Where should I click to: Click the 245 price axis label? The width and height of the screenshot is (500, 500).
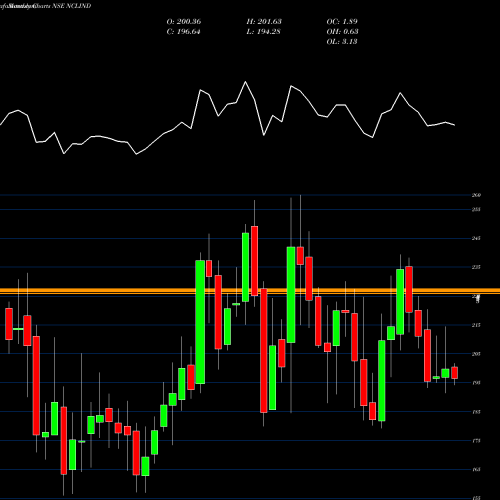point(476,238)
